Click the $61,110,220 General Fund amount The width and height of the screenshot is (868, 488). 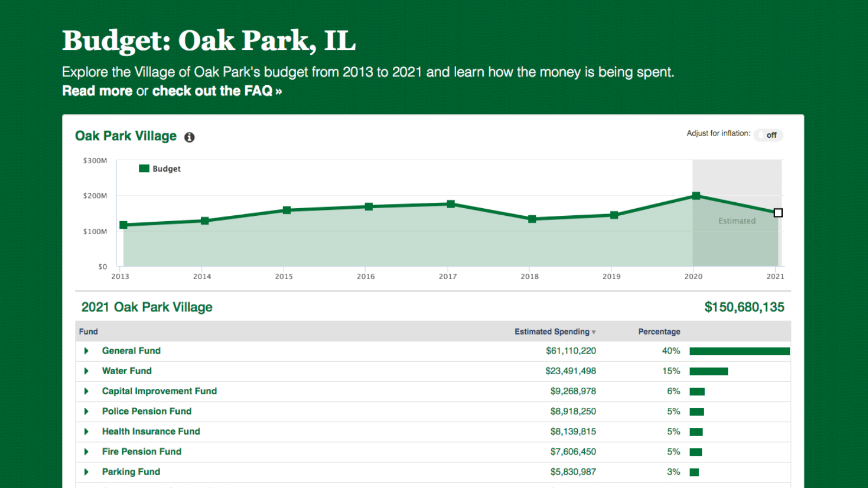pyautogui.click(x=571, y=351)
